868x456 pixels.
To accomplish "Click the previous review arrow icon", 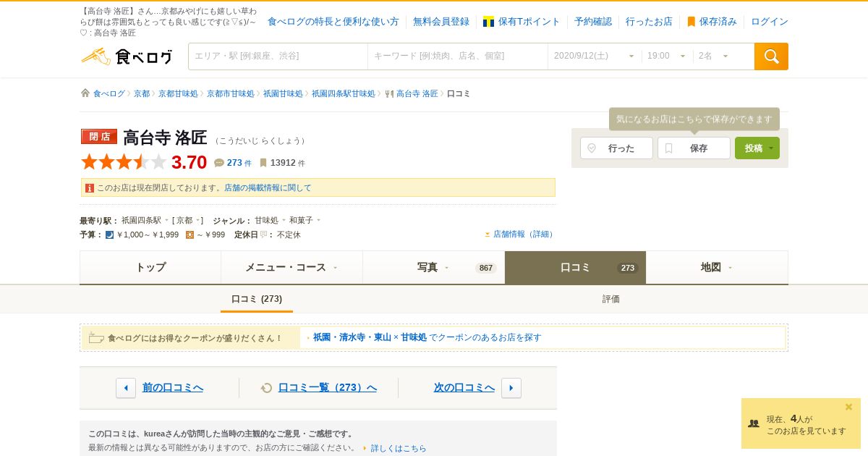I will 126,388.
